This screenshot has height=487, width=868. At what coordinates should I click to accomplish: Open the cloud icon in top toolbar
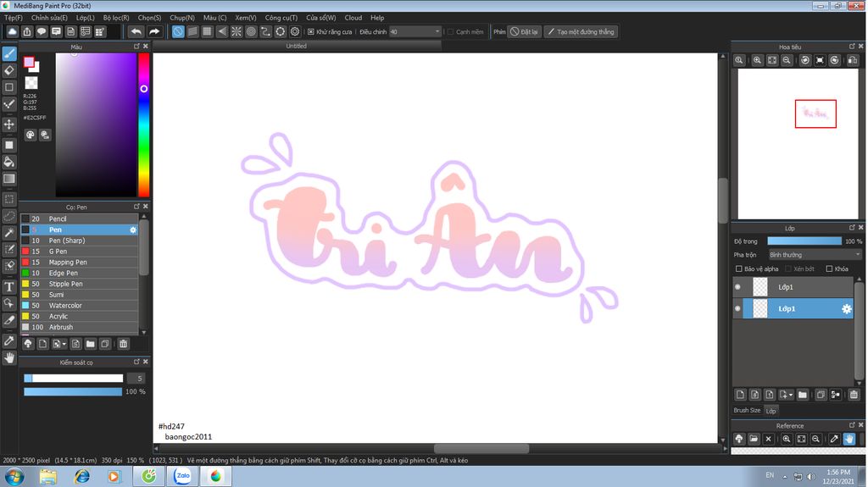point(12,31)
